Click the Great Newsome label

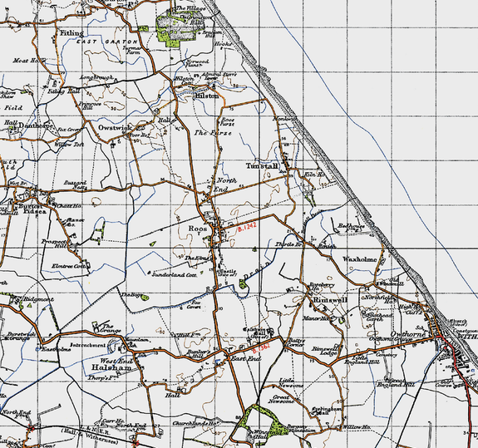[x=281, y=399]
